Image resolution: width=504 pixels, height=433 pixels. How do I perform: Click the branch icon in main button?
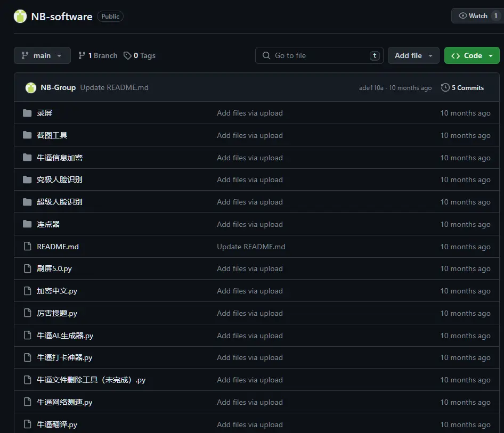point(25,55)
